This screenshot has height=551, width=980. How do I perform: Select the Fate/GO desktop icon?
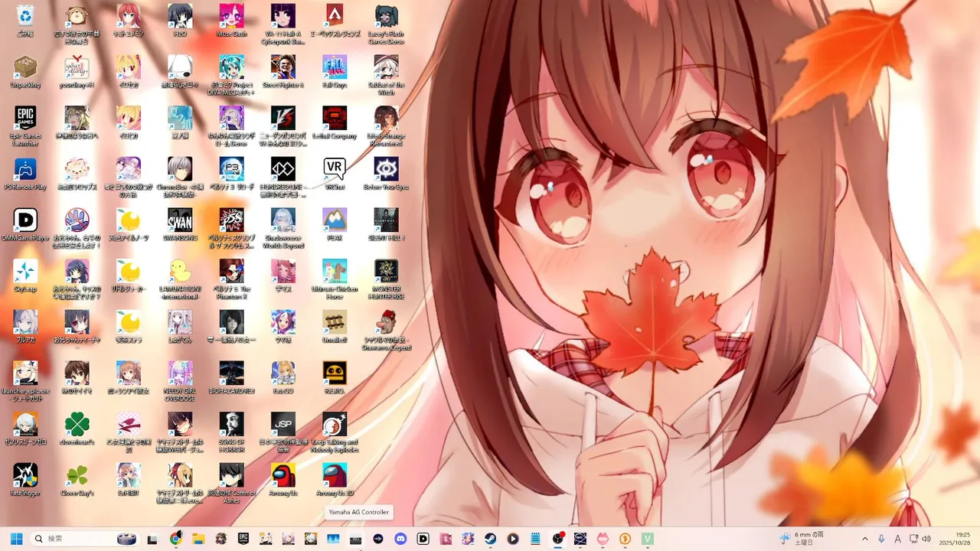[283, 373]
